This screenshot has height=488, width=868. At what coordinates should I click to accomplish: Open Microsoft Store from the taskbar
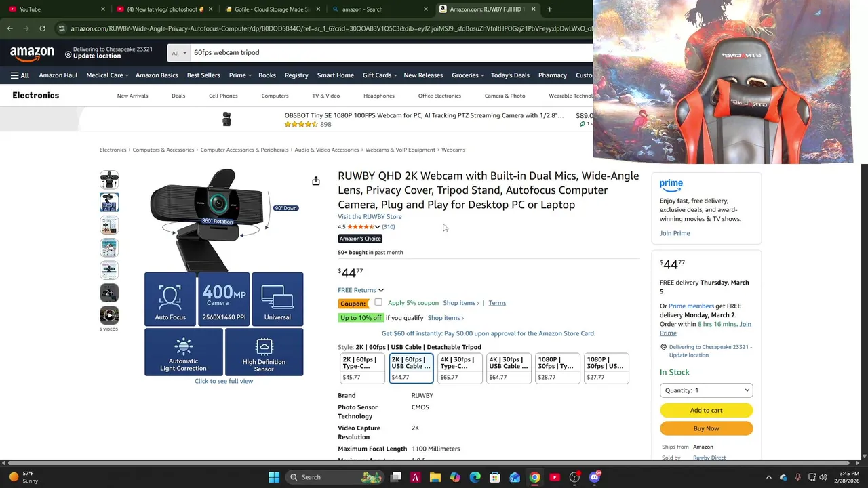tap(495, 477)
